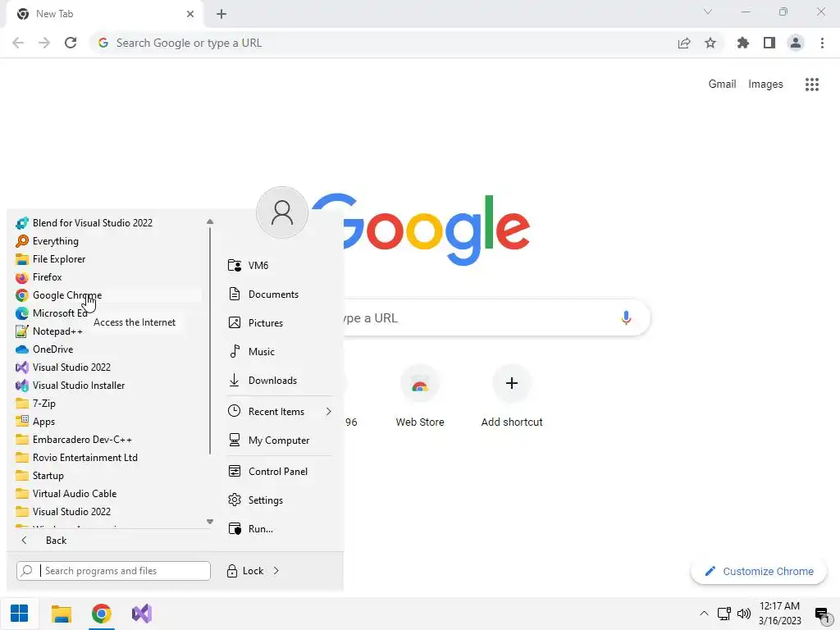840x630 pixels.
Task: Focus the Chrome address bar
Action: click(x=381, y=43)
